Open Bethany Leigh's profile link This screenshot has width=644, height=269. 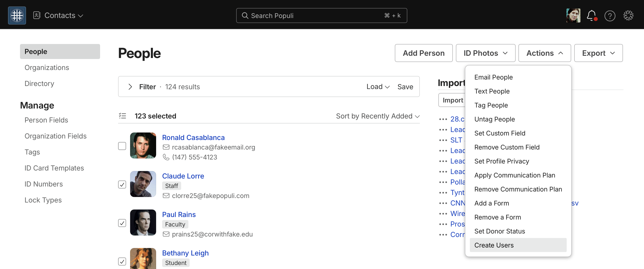[185, 253]
